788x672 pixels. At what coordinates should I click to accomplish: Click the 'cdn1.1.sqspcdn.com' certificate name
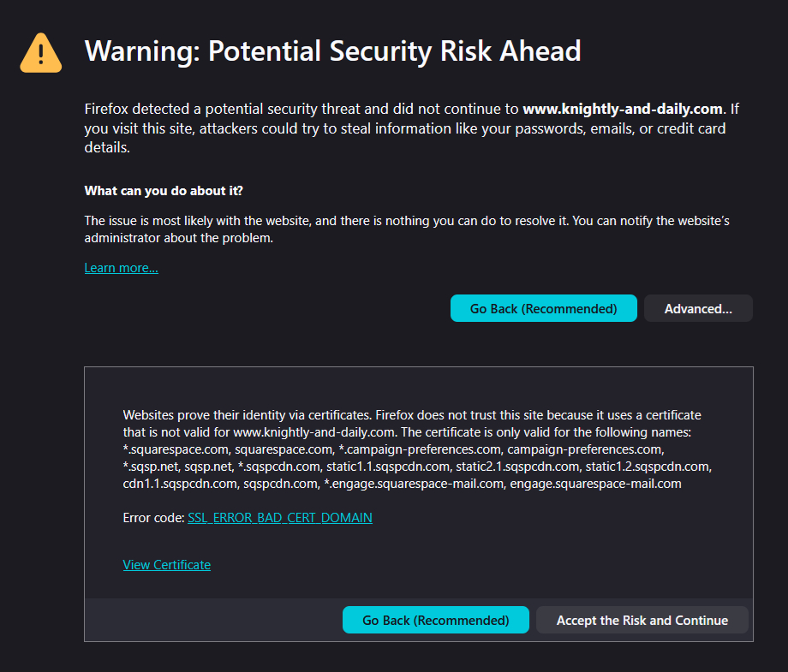179,484
